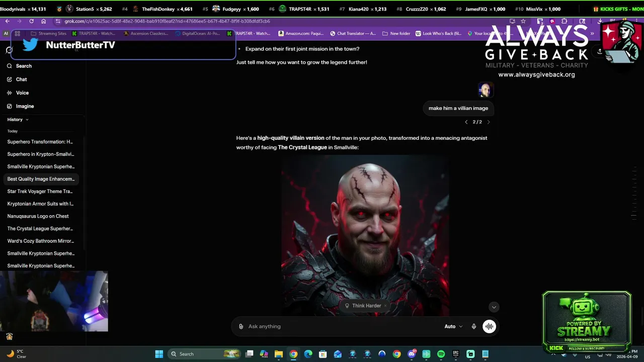Go to next message version arrow
Viewport: 644px width, 362px height.
click(x=489, y=122)
